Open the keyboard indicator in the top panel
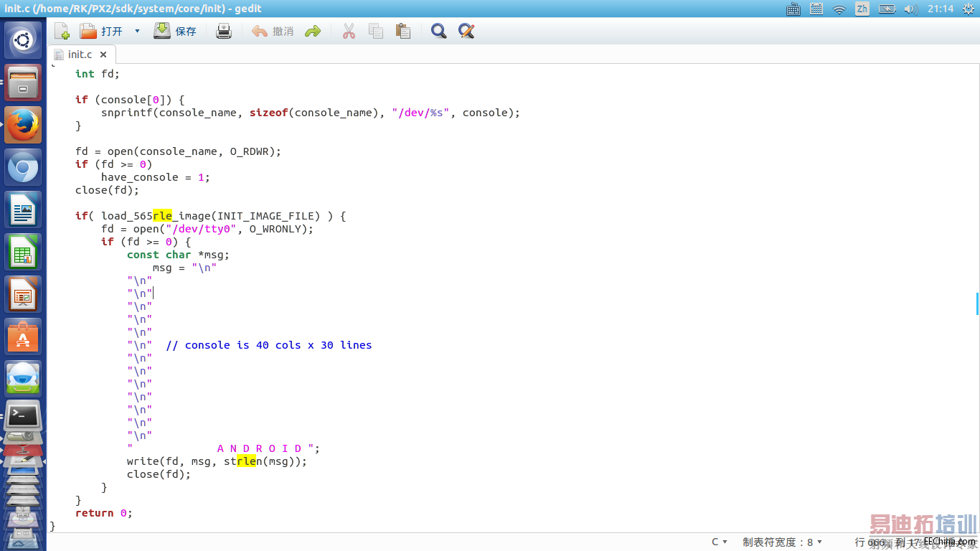This screenshot has height=551, width=980. pyautogui.click(x=793, y=9)
